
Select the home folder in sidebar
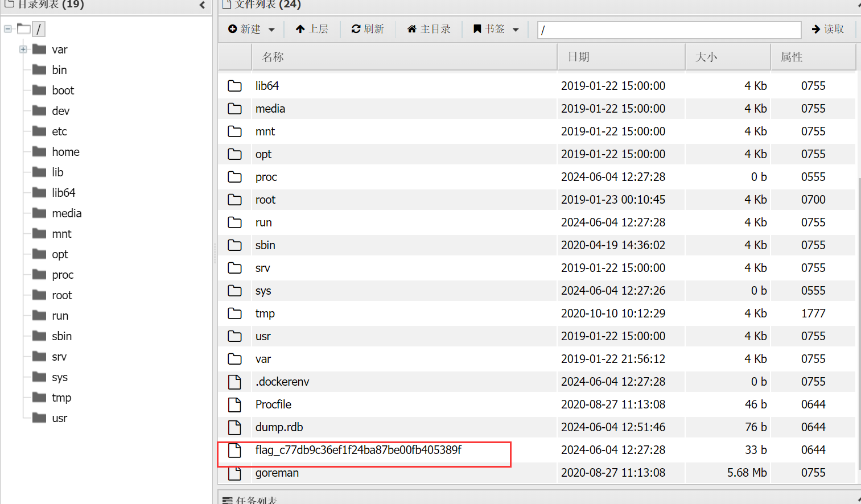65,152
